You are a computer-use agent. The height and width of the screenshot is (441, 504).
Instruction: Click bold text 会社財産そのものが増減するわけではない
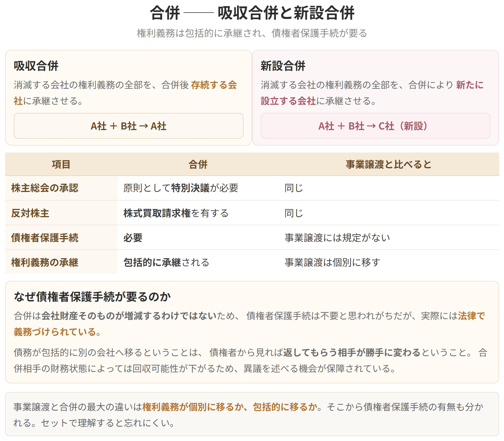129,316
